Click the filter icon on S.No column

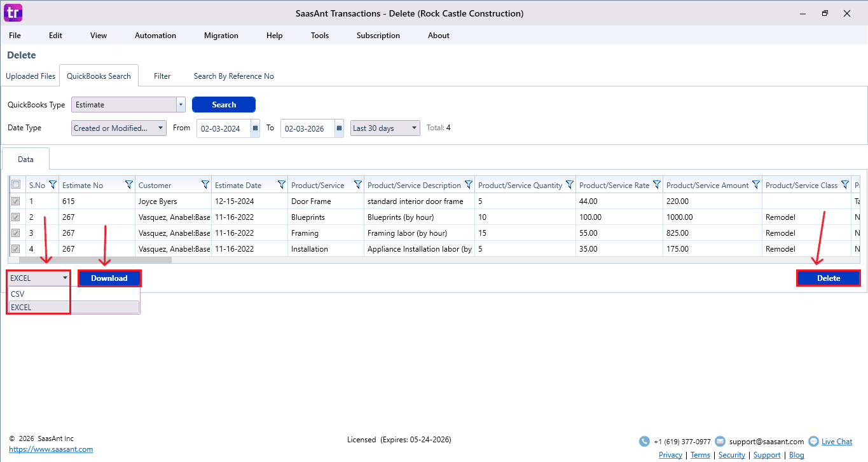(x=53, y=185)
